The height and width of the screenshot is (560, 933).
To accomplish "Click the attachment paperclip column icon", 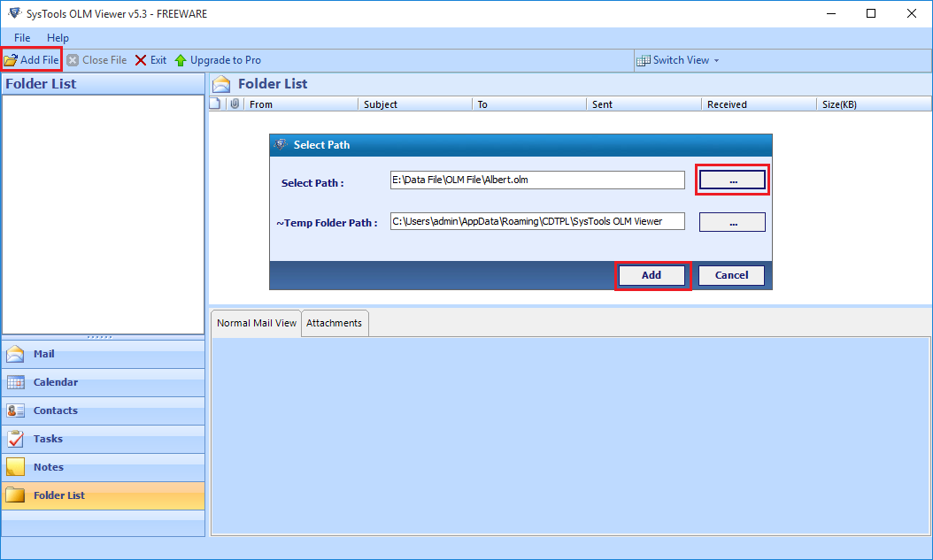I will coord(235,104).
